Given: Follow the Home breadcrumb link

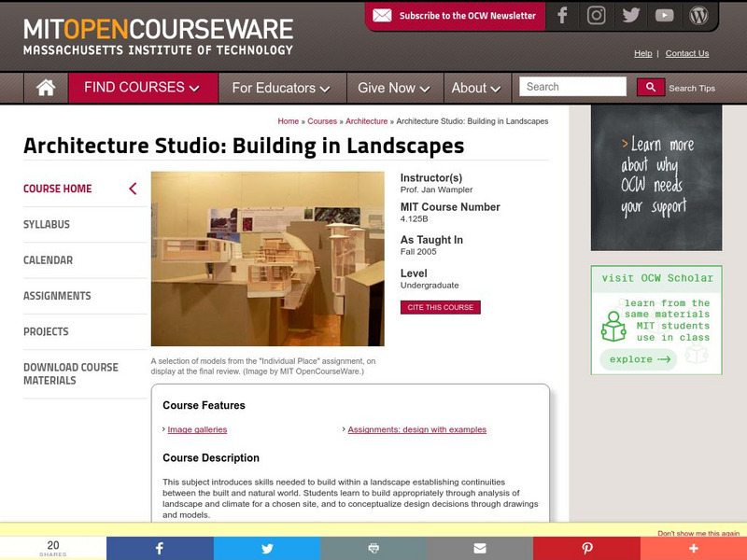Looking at the screenshot, I should [x=289, y=121].
